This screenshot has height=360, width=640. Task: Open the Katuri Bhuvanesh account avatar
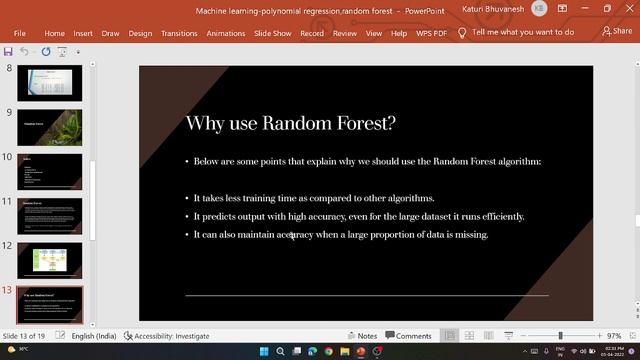539,9
